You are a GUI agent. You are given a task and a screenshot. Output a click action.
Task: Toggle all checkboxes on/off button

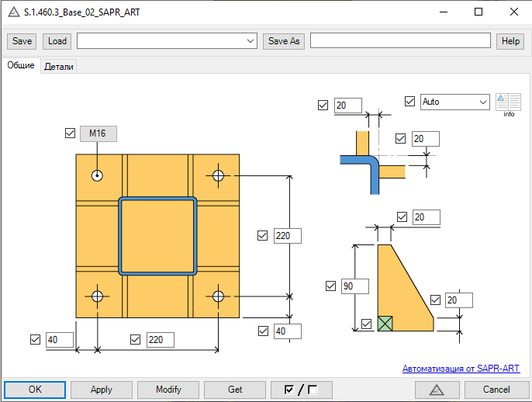pyautogui.click(x=301, y=390)
